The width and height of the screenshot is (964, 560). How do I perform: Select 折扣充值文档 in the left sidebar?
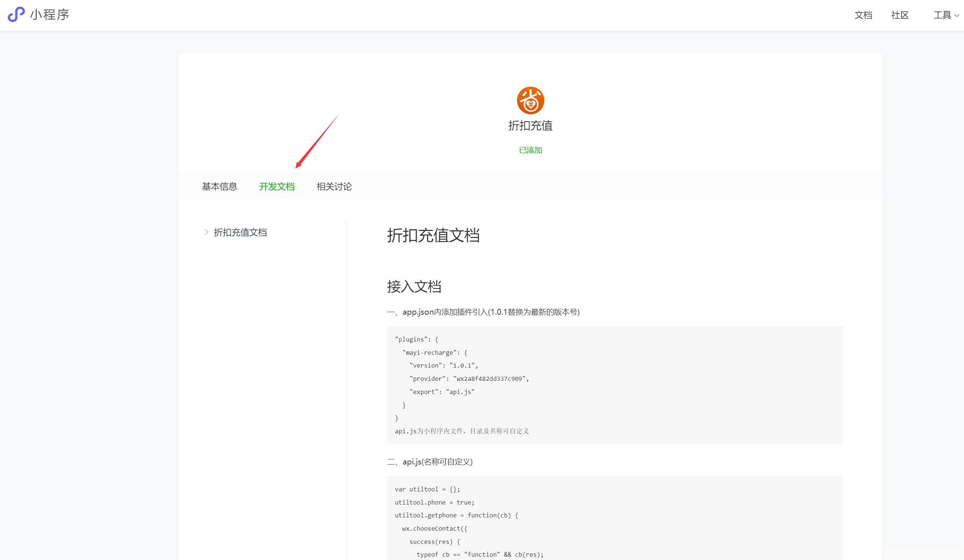point(240,232)
